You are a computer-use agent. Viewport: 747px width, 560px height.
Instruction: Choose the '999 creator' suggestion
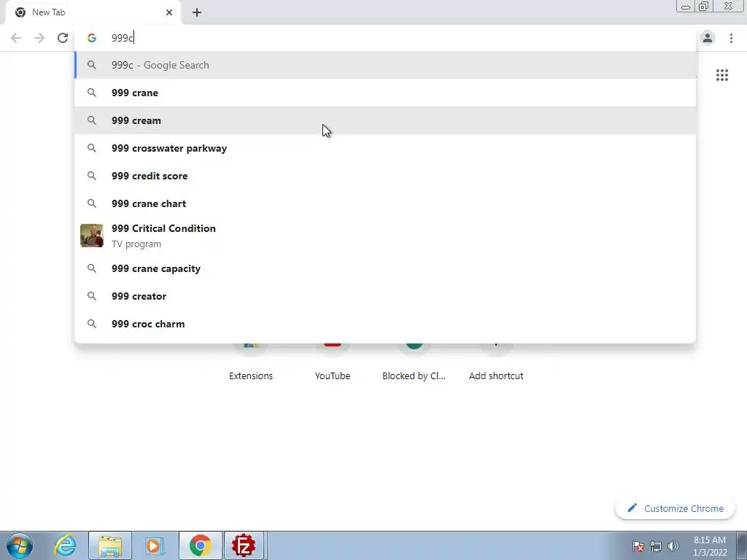coord(385,296)
